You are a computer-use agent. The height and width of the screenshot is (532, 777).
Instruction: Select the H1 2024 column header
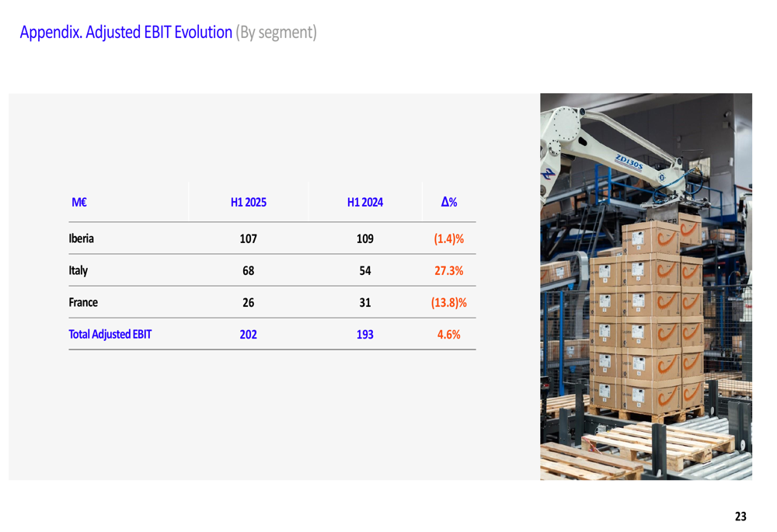364,202
